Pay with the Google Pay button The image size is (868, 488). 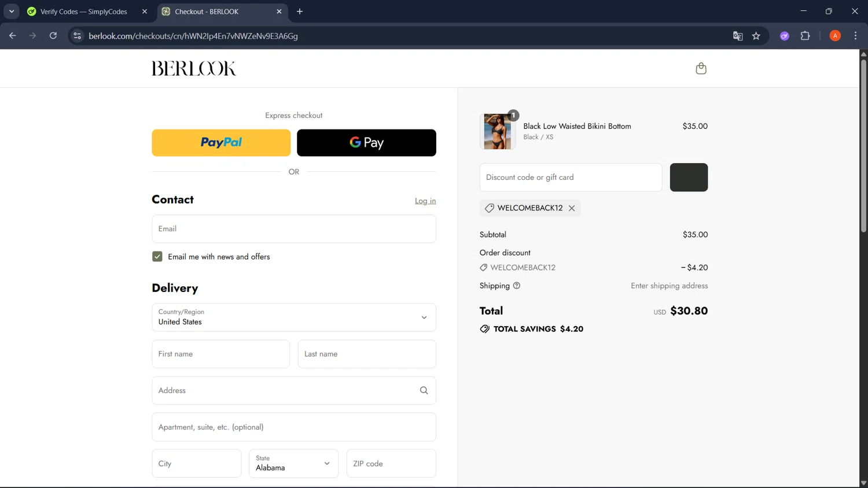pyautogui.click(x=366, y=143)
